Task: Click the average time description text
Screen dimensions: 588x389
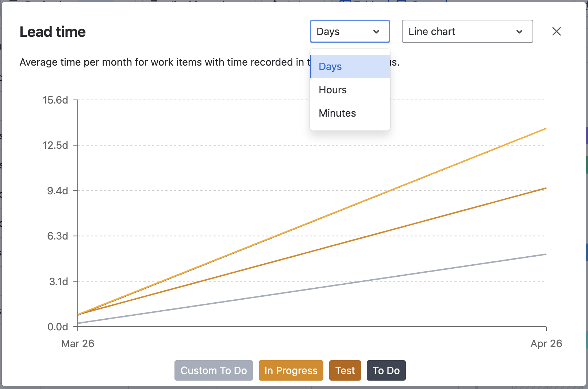Action: [x=161, y=62]
